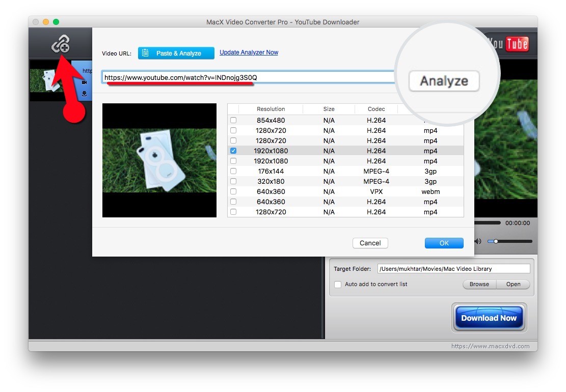This screenshot has height=392, width=566.
Task: Mute audio with the speaker icon
Action: pos(478,241)
